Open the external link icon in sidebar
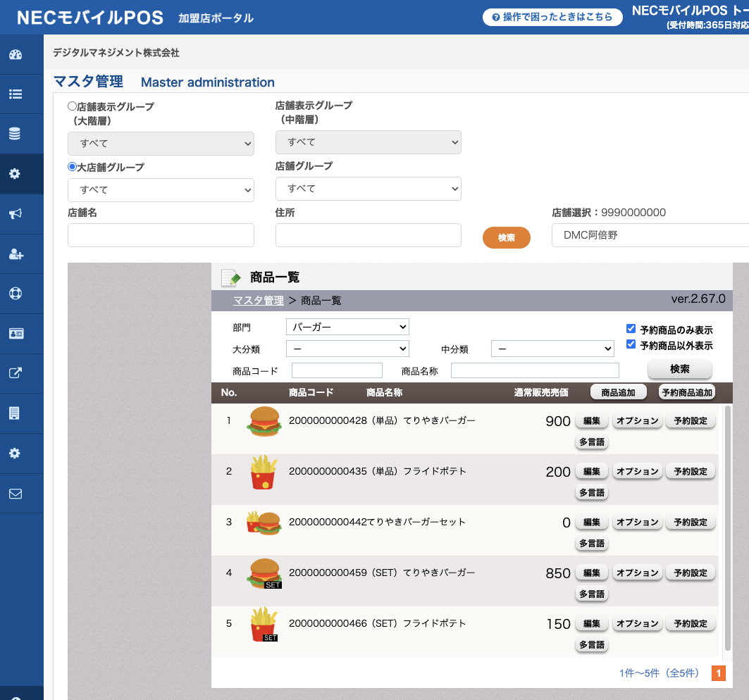Screen dimensions: 749x700 click(16, 373)
